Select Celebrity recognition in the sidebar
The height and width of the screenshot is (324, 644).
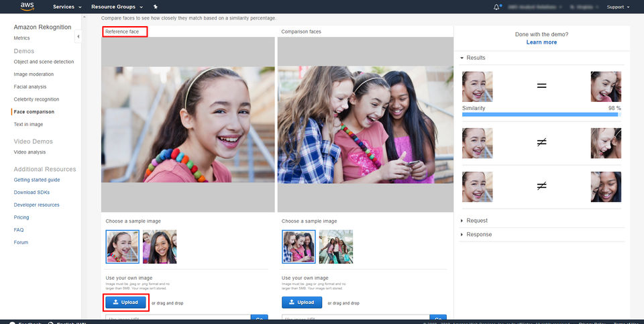pyautogui.click(x=36, y=99)
